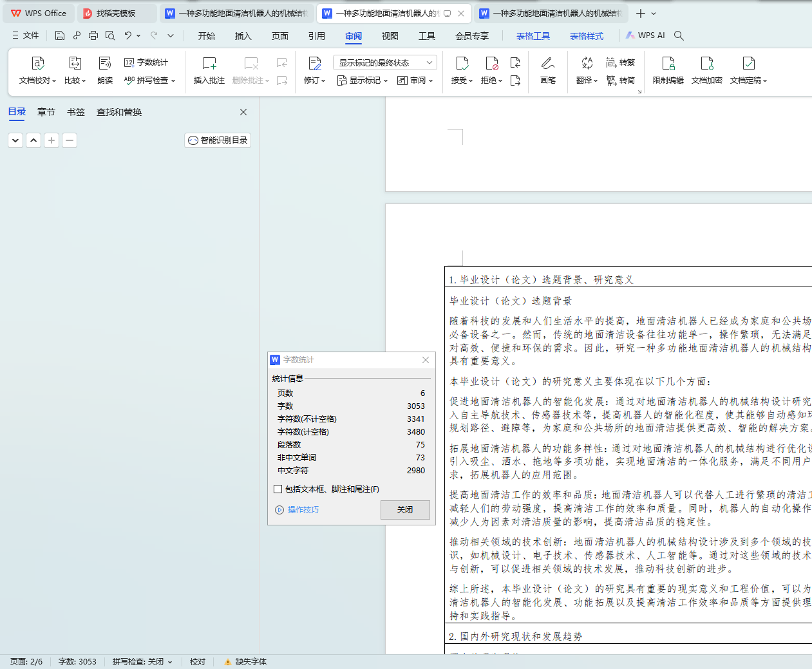The width and height of the screenshot is (812, 669).
Task: Switch to the 视图 ribbon tab
Action: pos(390,36)
